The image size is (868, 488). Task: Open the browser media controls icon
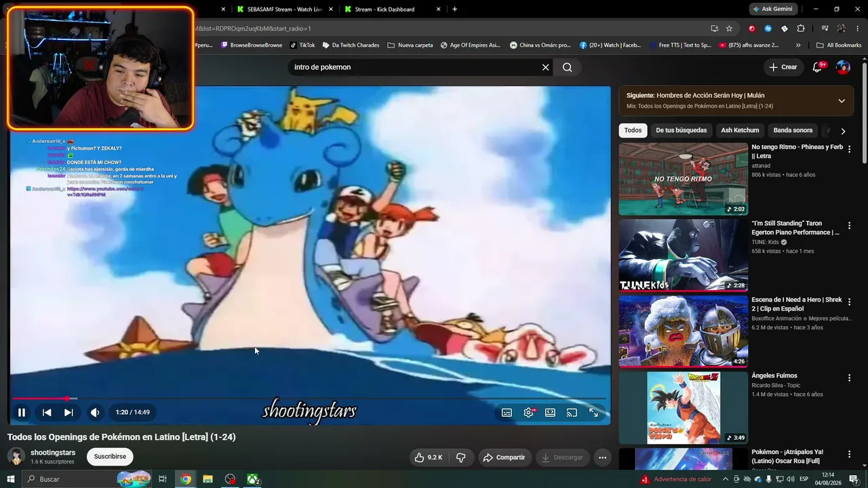[x=825, y=28]
